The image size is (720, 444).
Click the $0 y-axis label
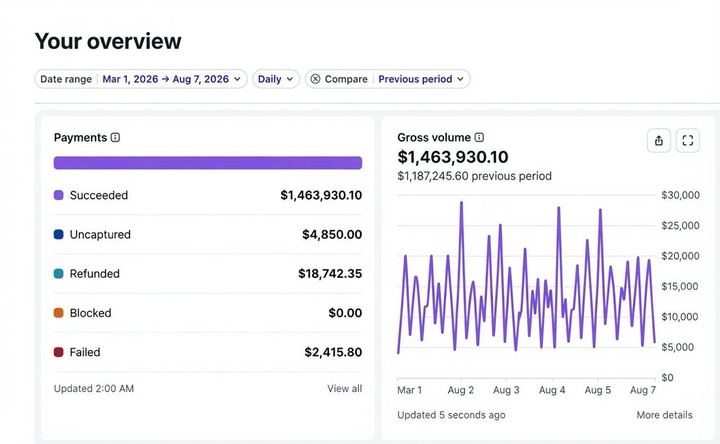(x=667, y=377)
